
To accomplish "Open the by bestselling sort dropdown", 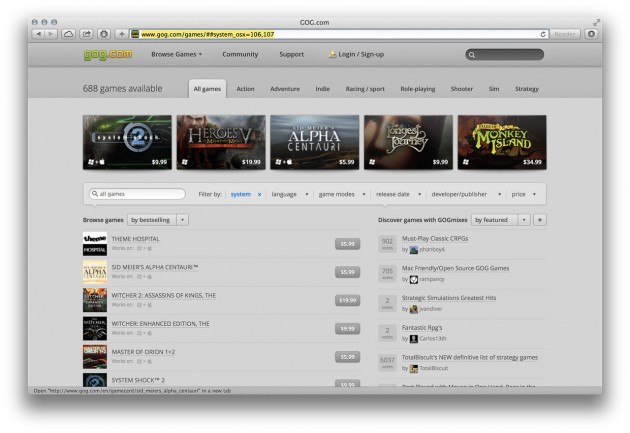I will pos(158,220).
